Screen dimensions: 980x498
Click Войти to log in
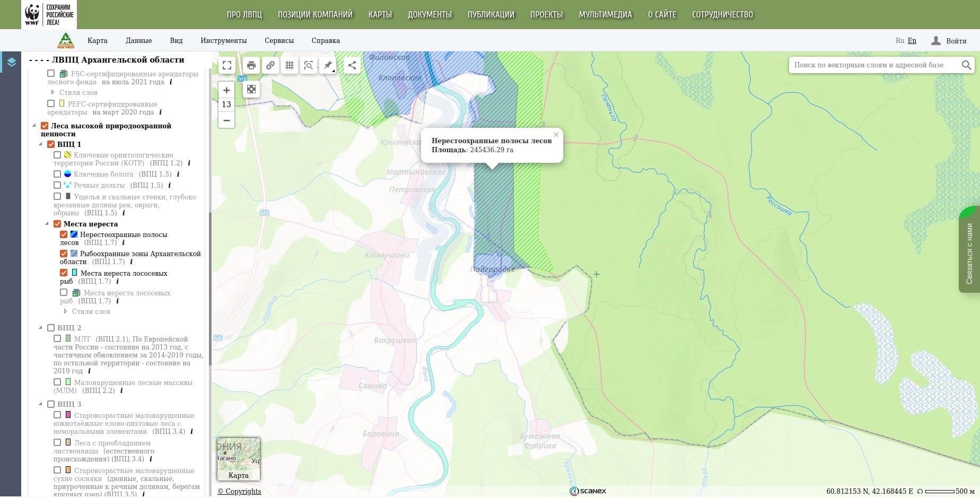coord(956,41)
